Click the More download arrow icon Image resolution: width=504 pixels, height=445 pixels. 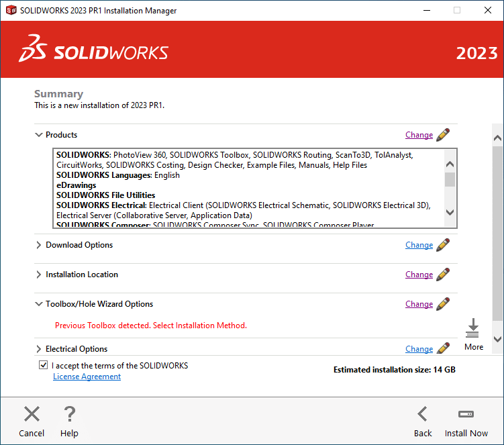pos(473,329)
